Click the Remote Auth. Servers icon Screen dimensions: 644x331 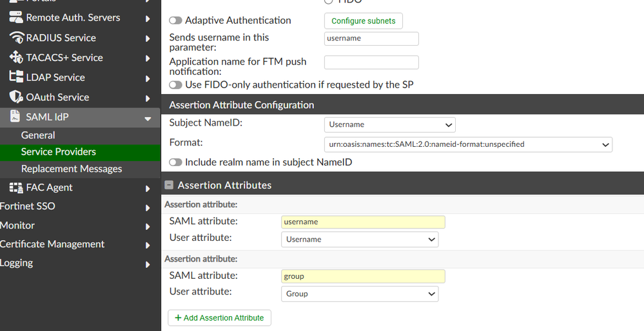tap(16, 18)
